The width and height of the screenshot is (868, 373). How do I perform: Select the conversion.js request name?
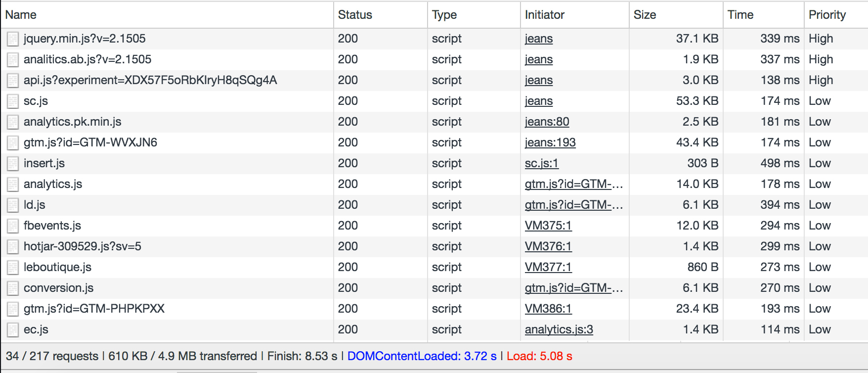(x=58, y=288)
